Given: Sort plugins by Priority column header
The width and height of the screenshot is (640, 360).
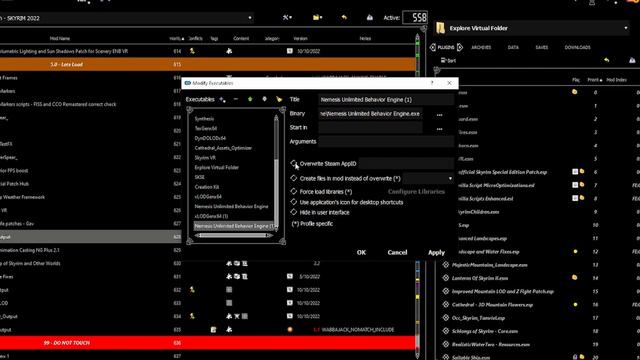Looking at the screenshot, I should pyautogui.click(x=595, y=80).
